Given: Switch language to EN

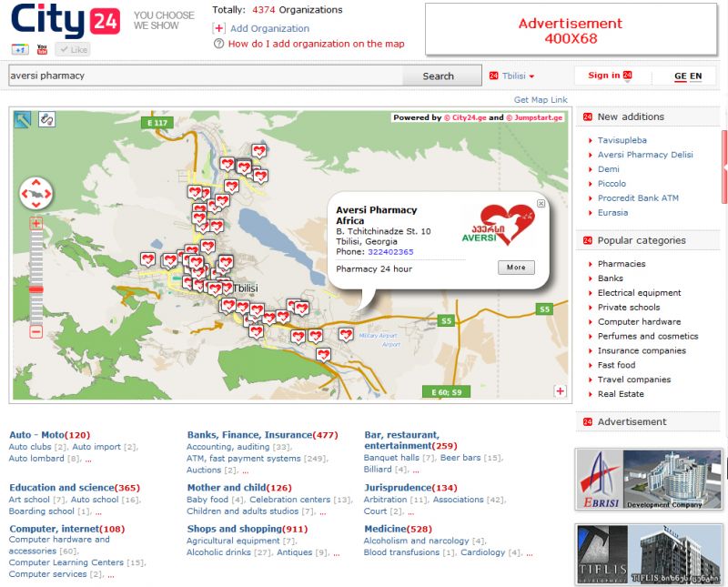Looking at the screenshot, I should 696,76.
